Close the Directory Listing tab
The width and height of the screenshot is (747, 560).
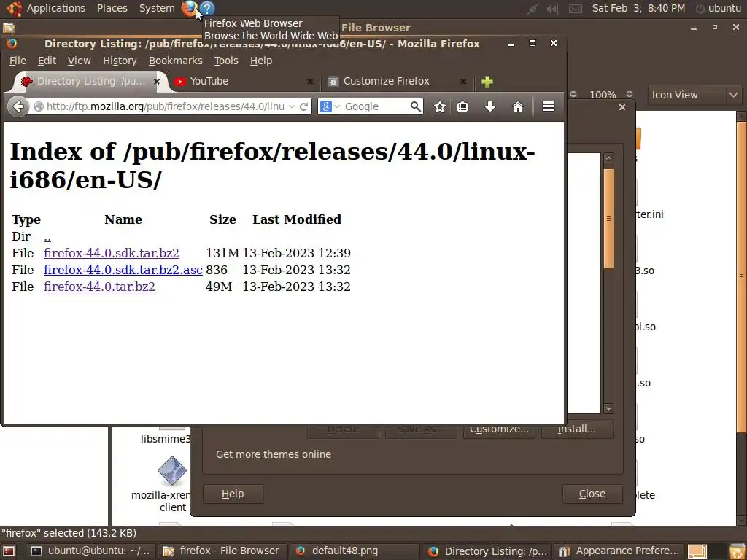pos(157,82)
